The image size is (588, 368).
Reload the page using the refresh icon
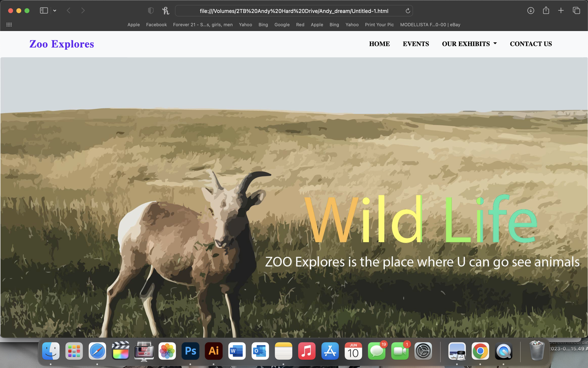click(x=408, y=11)
